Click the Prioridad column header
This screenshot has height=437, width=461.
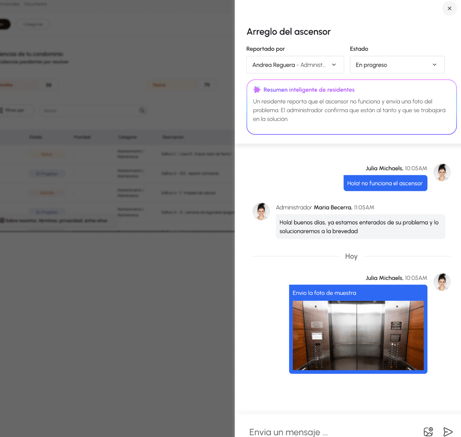[x=82, y=137]
